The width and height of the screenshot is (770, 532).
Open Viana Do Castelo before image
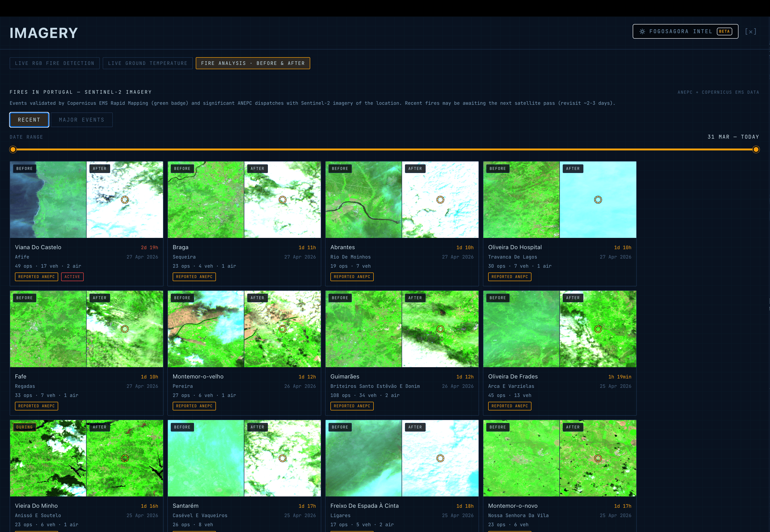(48, 200)
